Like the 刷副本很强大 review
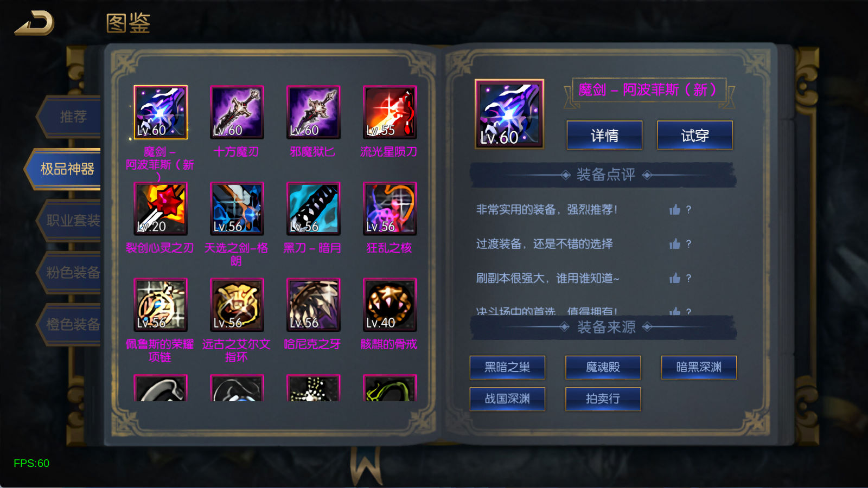Image resolution: width=868 pixels, height=488 pixels. [x=675, y=278]
